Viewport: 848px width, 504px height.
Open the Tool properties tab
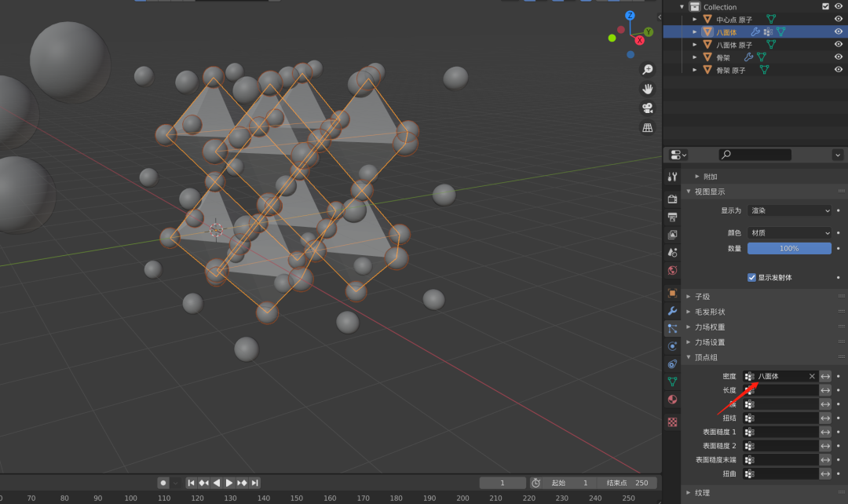(x=672, y=177)
